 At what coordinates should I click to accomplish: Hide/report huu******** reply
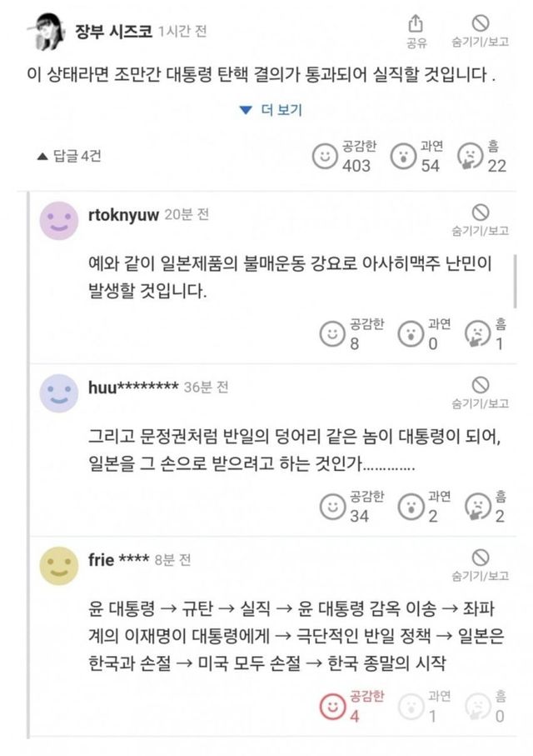click(481, 385)
